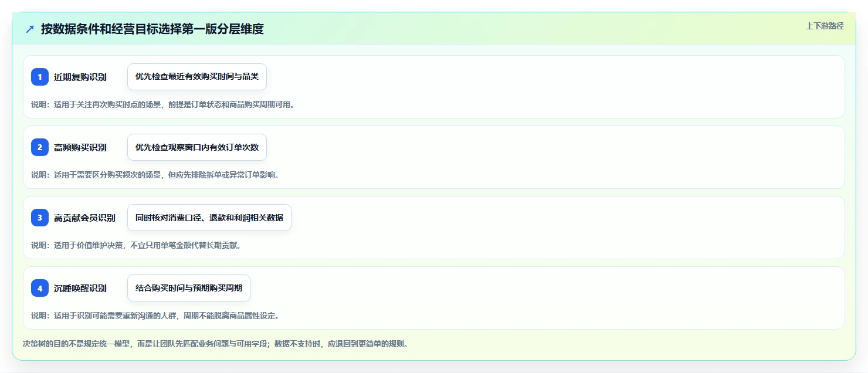The image size is (868, 373).
Task: Click the note about 不宜只用单笔金额代替长期贡献
Action: (136, 246)
